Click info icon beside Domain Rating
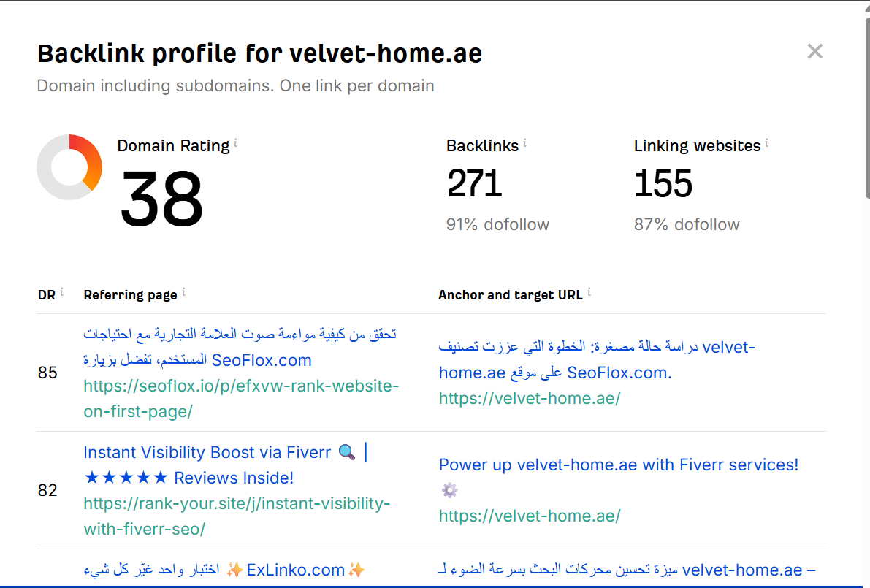The height and width of the screenshot is (588, 870). coord(235,145)
